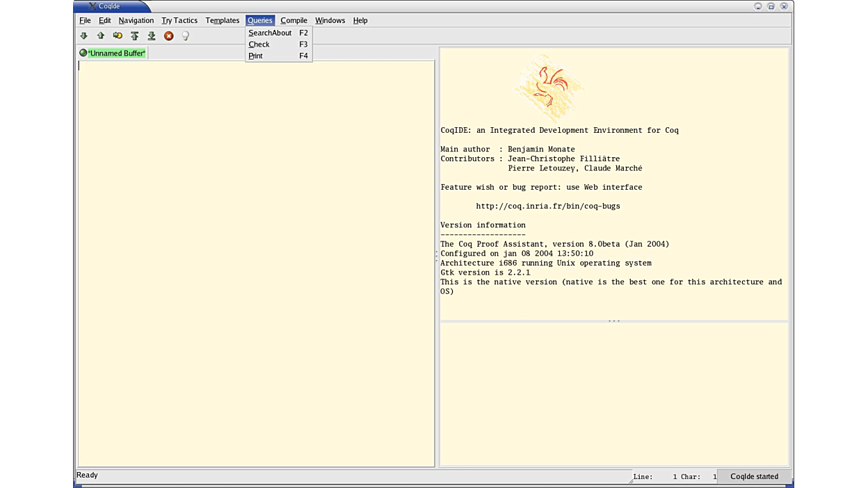Click the green status icon on the buffer tab
Image resolution: width=868 pixels, height=488 pixels.
(x=83, y=53)
